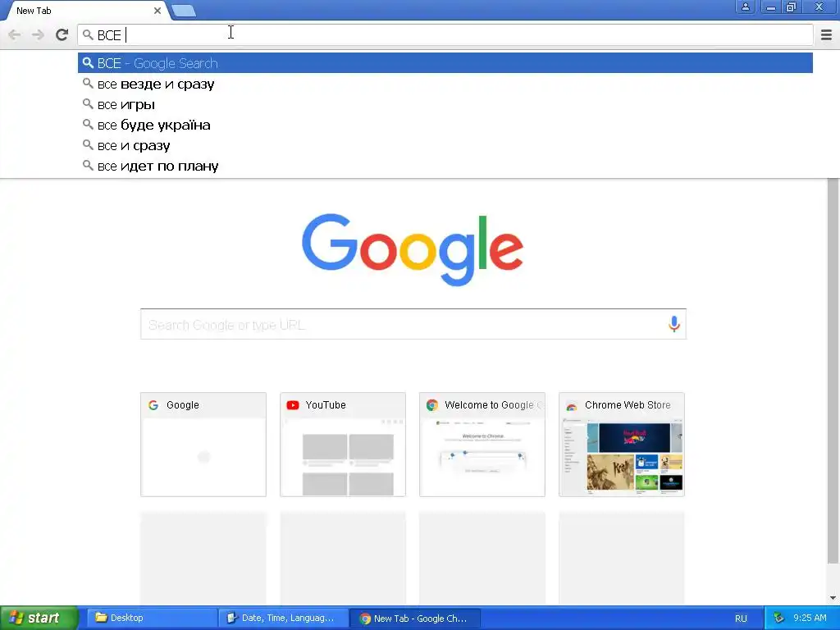Click the address bar containing ВСЕ
This screenshot has height=630, width=840.
coord(445,34)
